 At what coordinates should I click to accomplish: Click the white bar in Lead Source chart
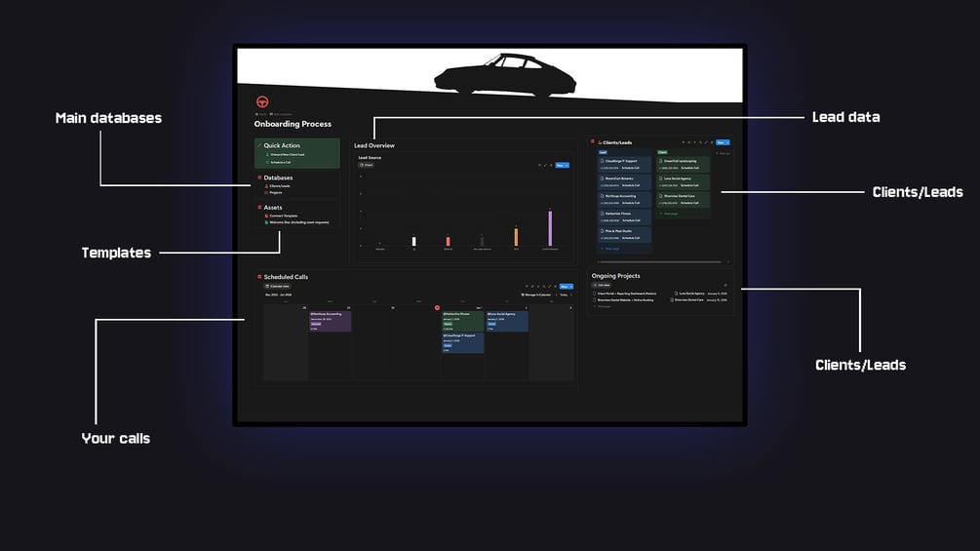point(413,241)
